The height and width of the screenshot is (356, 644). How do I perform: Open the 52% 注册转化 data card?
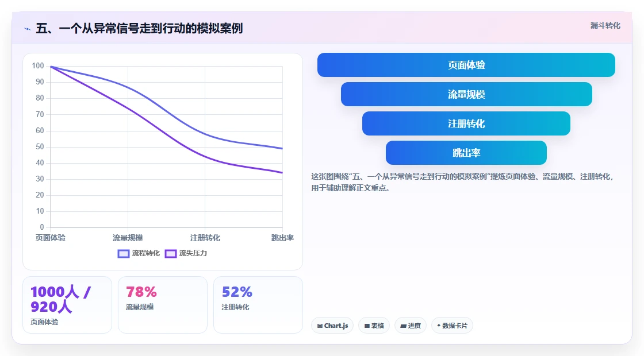click(258, 305)
